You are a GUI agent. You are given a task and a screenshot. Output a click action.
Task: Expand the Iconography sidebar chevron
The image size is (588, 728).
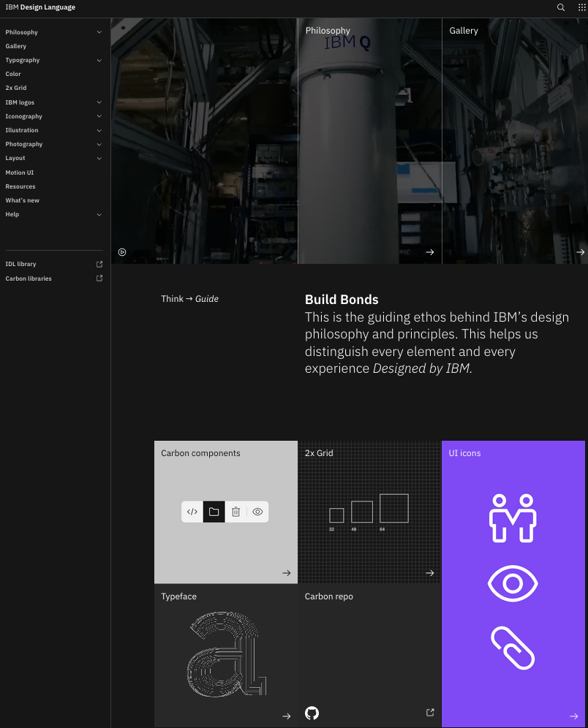point(99,116)
